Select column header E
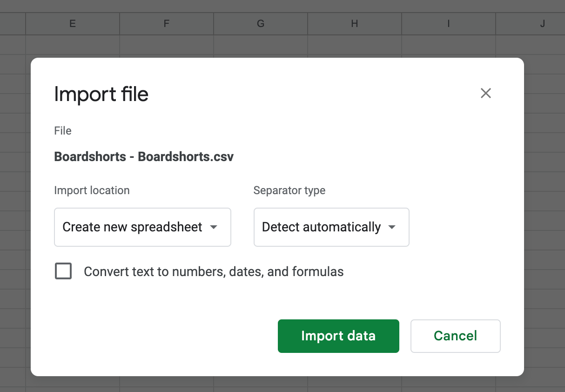Screen dimensions: 565x392 tap(72, 23)
